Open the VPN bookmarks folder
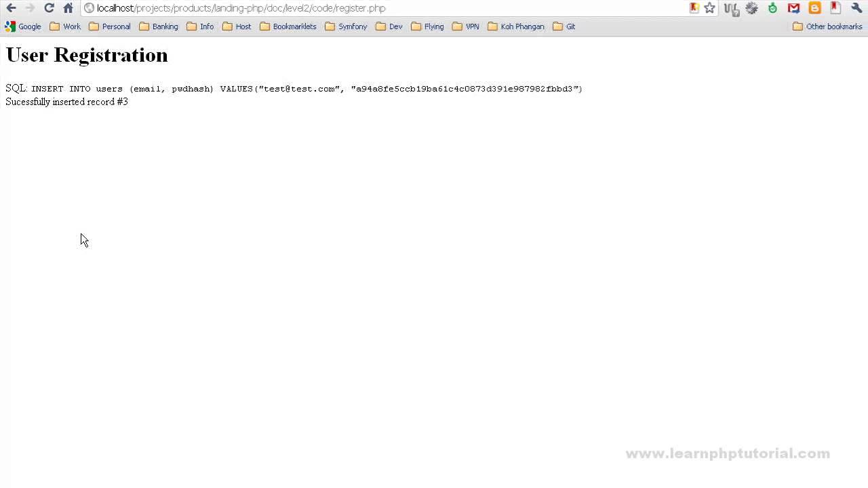The width and height of the screenshot is (868, 488). (466, 26)
